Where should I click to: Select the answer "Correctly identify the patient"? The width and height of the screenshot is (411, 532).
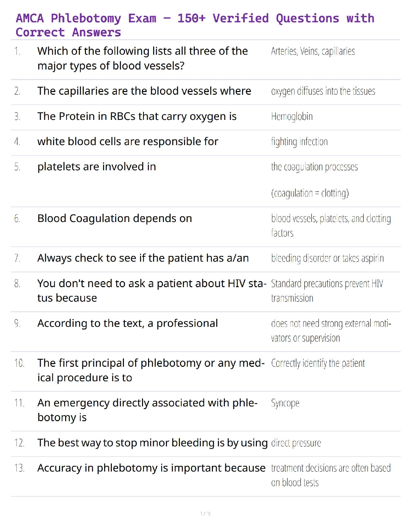click(x=318, y=363)
